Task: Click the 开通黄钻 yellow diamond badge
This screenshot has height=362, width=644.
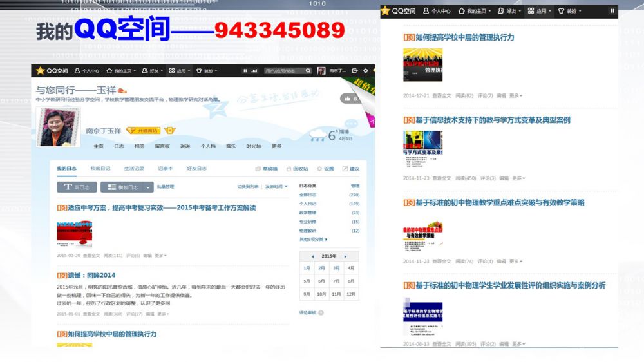Action: 142,130
